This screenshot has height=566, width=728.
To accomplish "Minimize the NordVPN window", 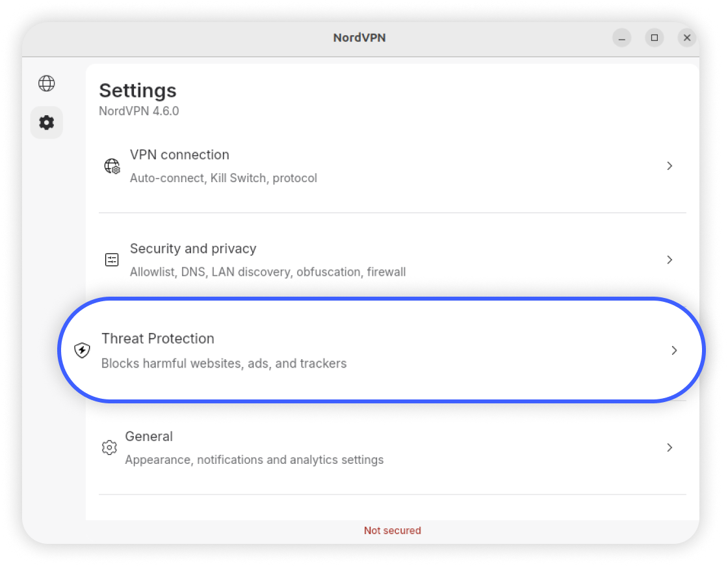I will 622,38.
